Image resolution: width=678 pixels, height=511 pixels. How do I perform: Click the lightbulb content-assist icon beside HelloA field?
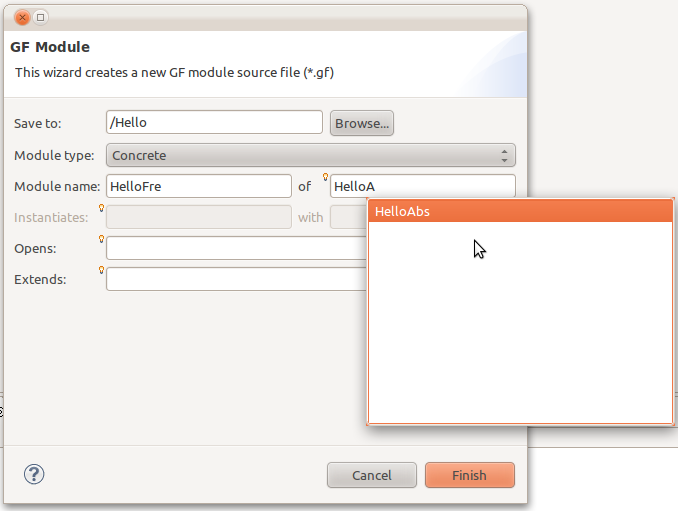(x=325, y=177)
